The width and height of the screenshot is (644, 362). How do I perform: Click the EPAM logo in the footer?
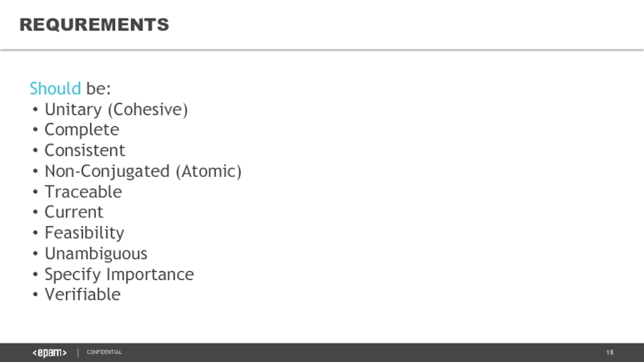(49, 352)
